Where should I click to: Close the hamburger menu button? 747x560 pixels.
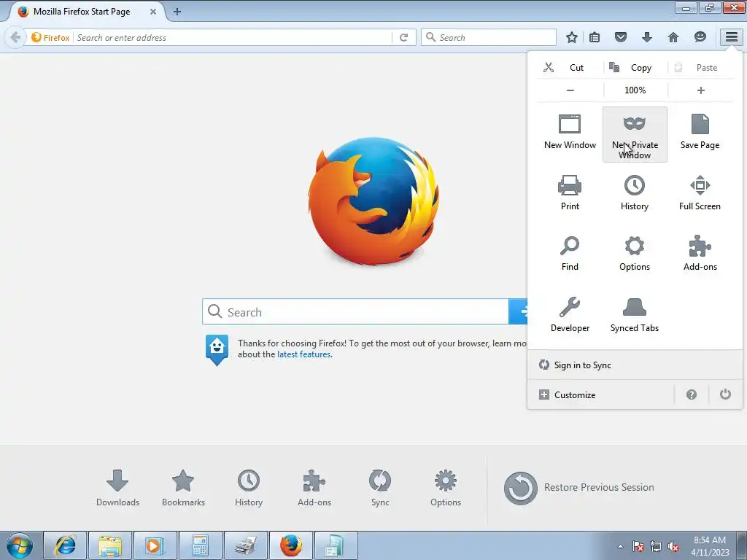[x=732, y=36]
